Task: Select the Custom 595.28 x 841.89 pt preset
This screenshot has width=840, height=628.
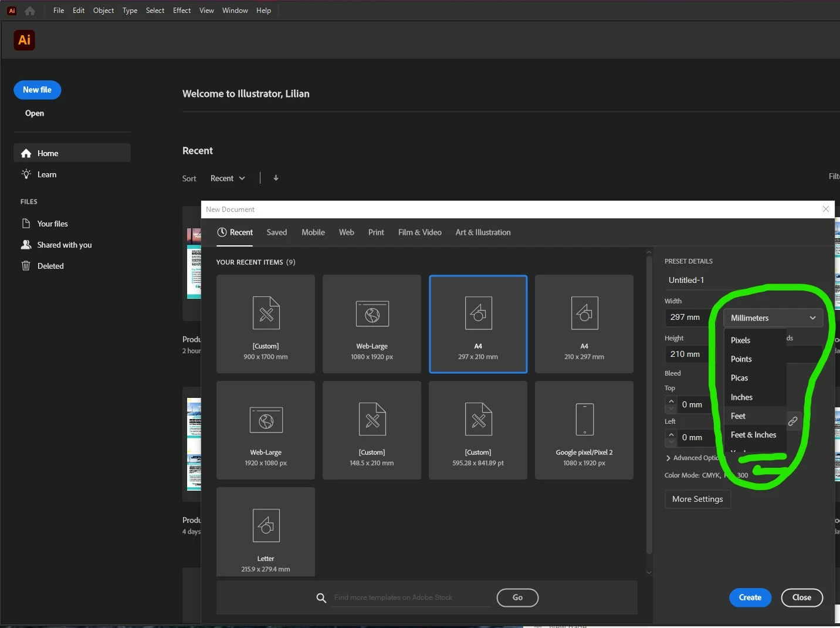Action: (478, 430)
